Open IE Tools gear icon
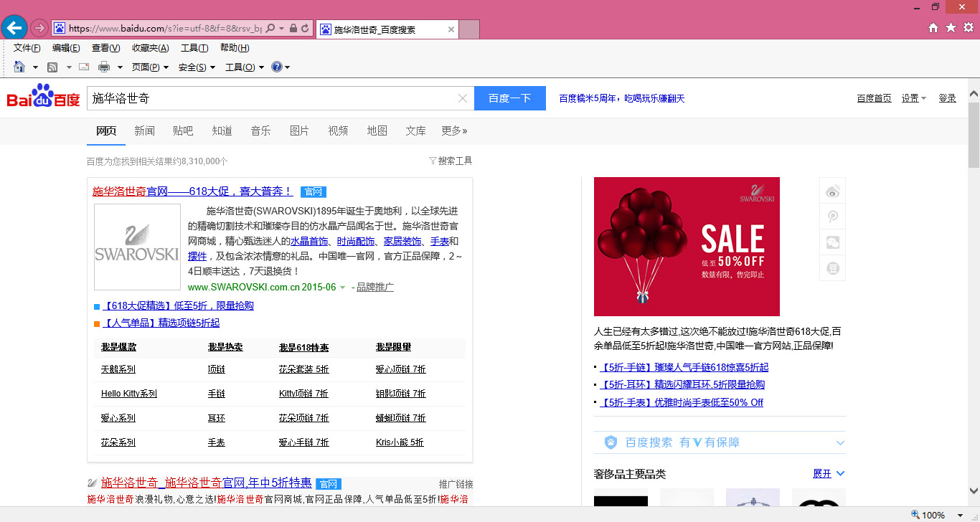980x522 pixels. [x=968, y=28]
